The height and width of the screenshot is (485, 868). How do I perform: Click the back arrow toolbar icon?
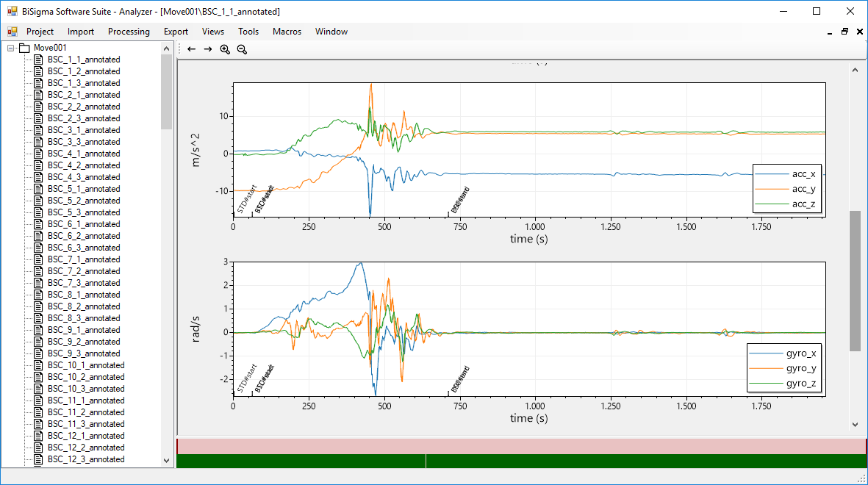tap(191, 49)
